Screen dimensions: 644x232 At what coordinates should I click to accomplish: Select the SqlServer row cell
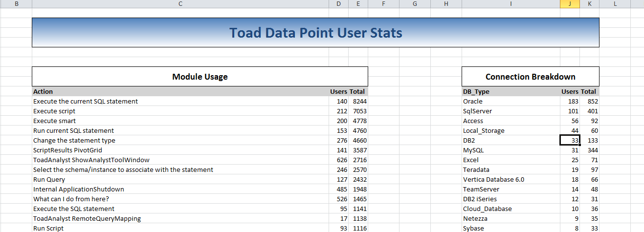(x=511, y=111)
